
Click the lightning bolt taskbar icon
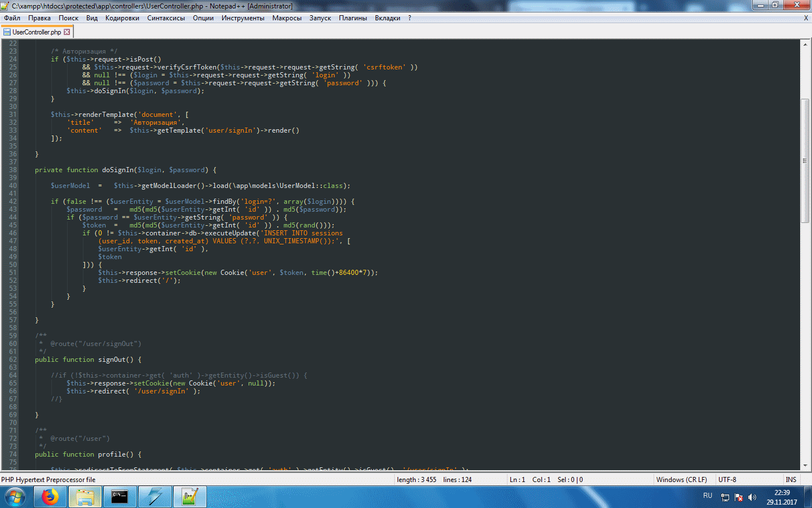coord(155,497)
